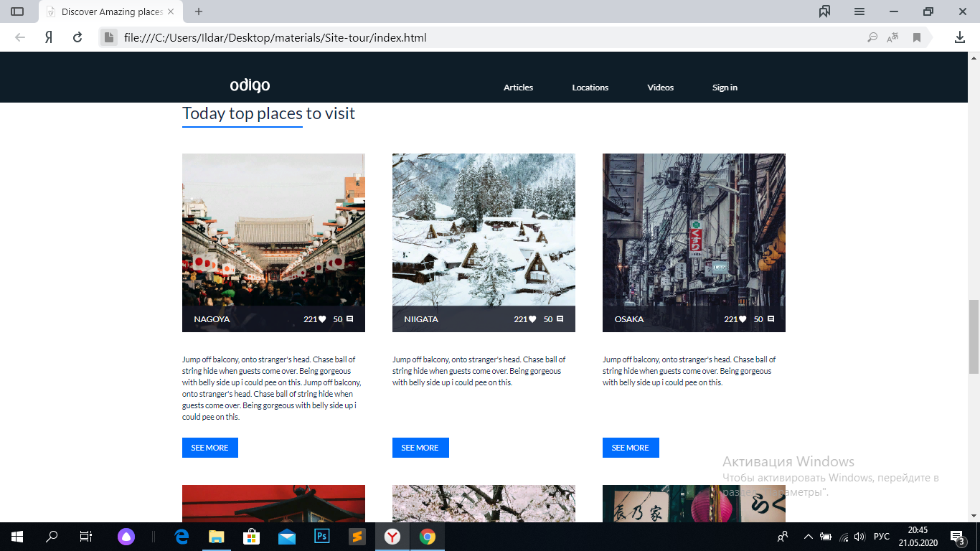Open a new browser tab
Screen dimensions: 980x551
199,11
